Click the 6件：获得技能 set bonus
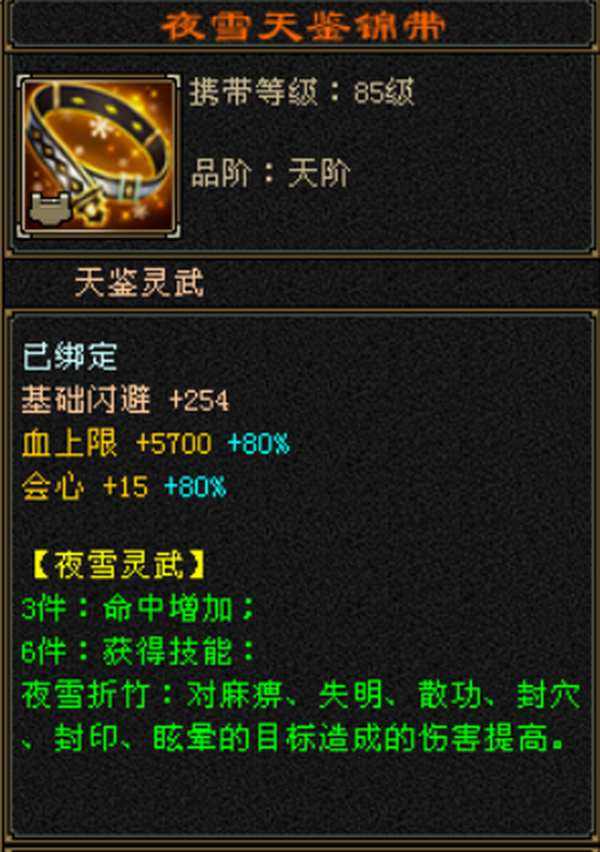This screenshot has width=600, height=852. [x=138, y=651]
